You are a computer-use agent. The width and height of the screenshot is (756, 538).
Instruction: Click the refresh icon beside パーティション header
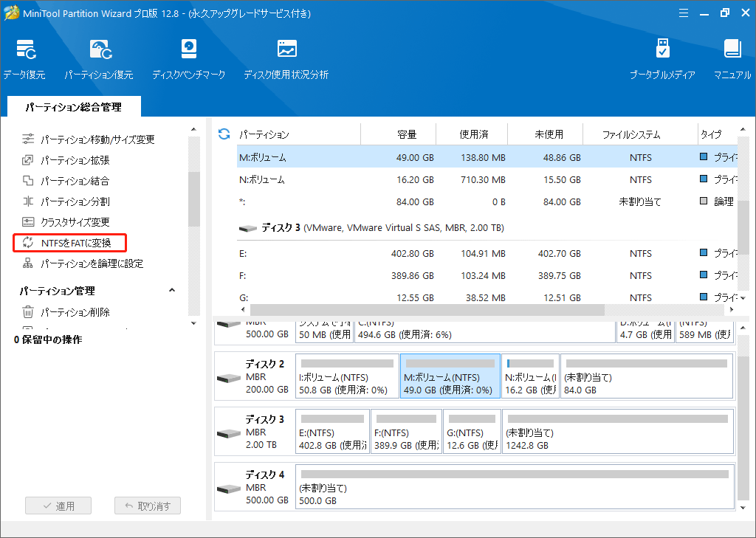(x=224, y=134)
